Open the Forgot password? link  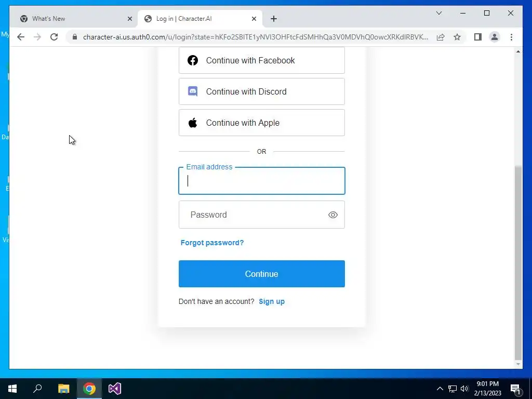coord(212,243)
